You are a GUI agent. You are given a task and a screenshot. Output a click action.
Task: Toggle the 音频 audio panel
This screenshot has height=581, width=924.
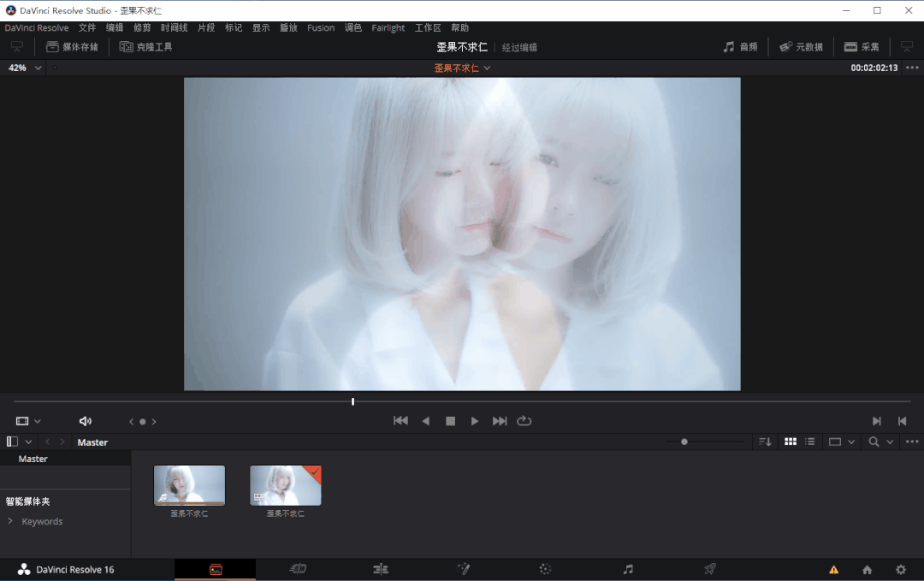[x=739, y=46]
